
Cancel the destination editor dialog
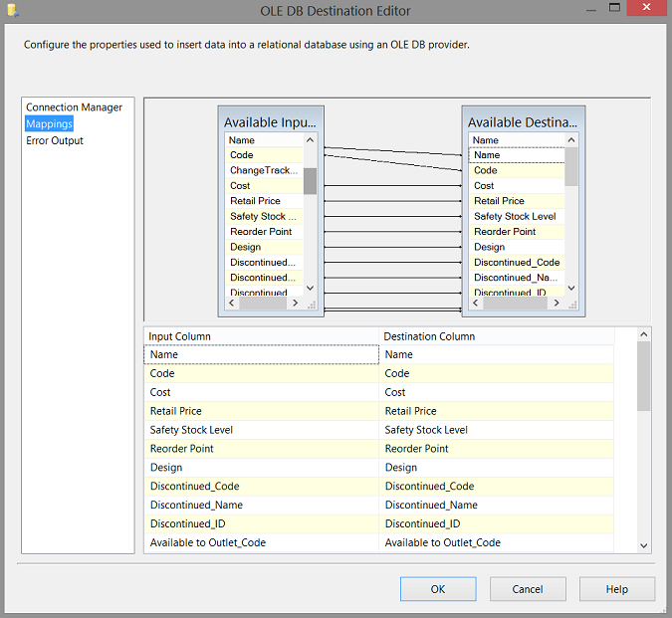[x=528, y=589]
